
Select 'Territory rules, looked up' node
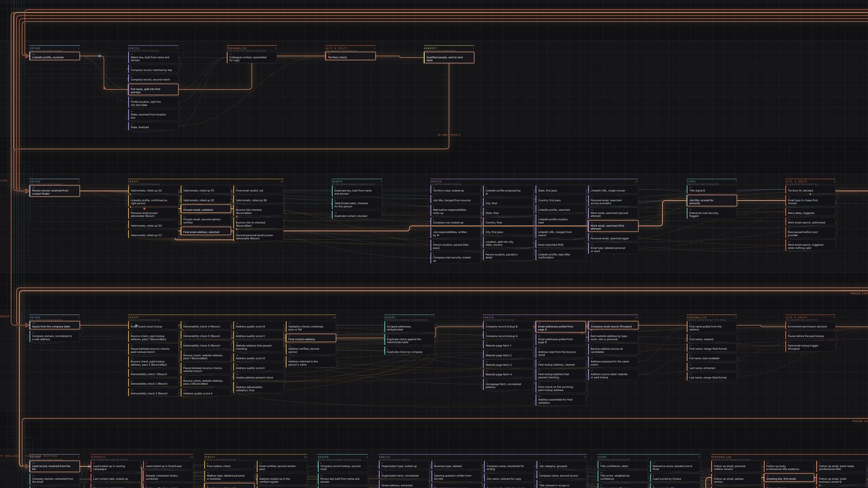tap(456, 190)
